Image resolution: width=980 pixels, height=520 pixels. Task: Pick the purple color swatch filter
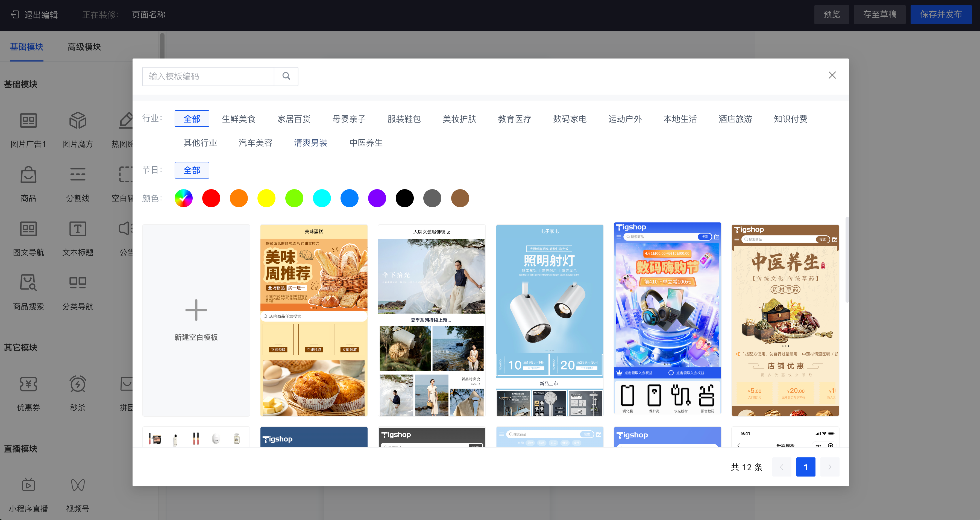(377, 198)
